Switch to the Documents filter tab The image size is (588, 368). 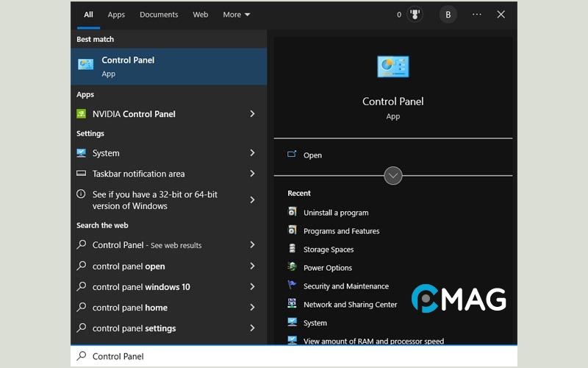pyautogui.click(x=159, y=15)
